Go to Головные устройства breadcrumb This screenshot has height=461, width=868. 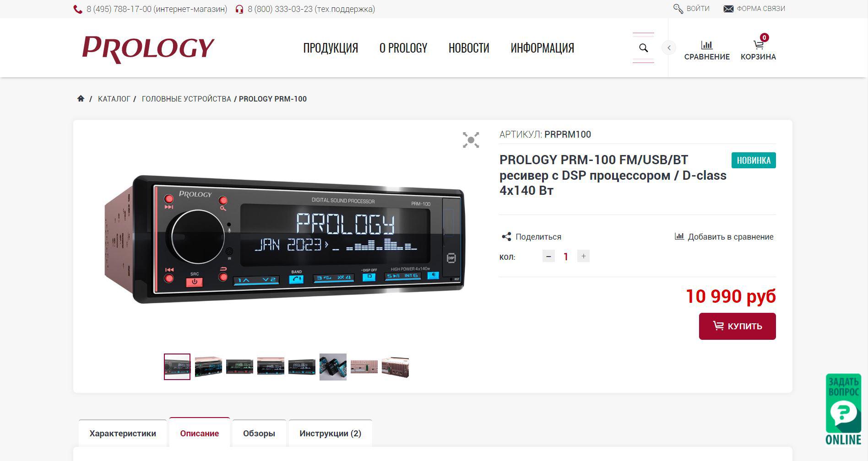click(x=186, y=99)
